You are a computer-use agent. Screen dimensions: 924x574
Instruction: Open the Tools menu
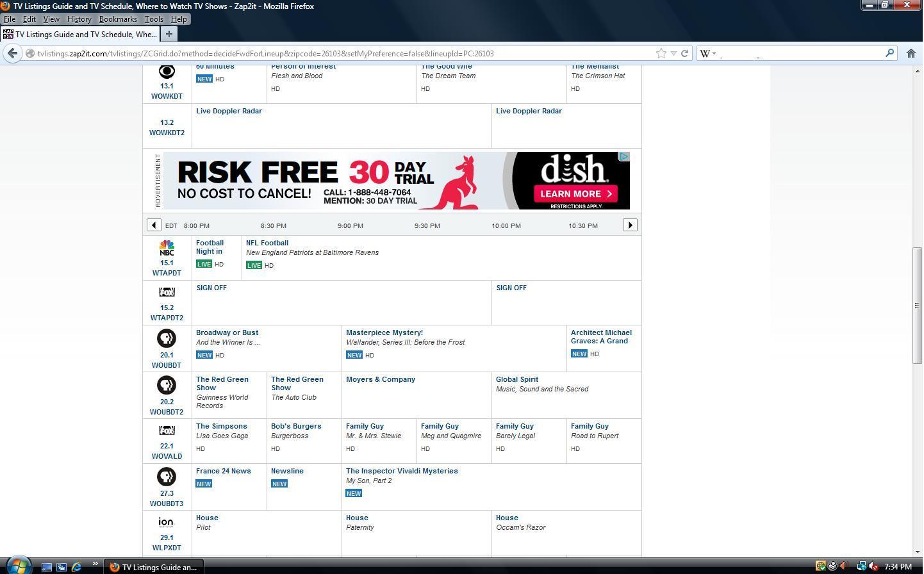click(x=154, y=19)
